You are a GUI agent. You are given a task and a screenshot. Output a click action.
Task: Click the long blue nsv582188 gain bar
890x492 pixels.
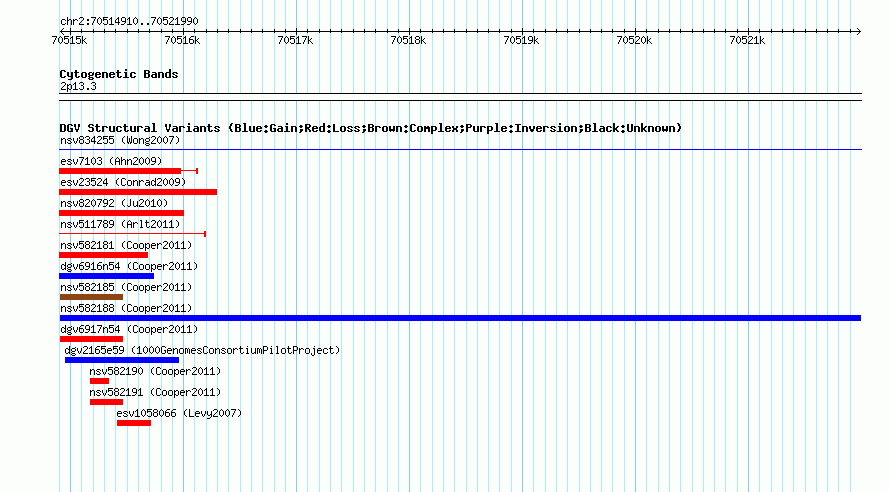[x=460, y=318]
